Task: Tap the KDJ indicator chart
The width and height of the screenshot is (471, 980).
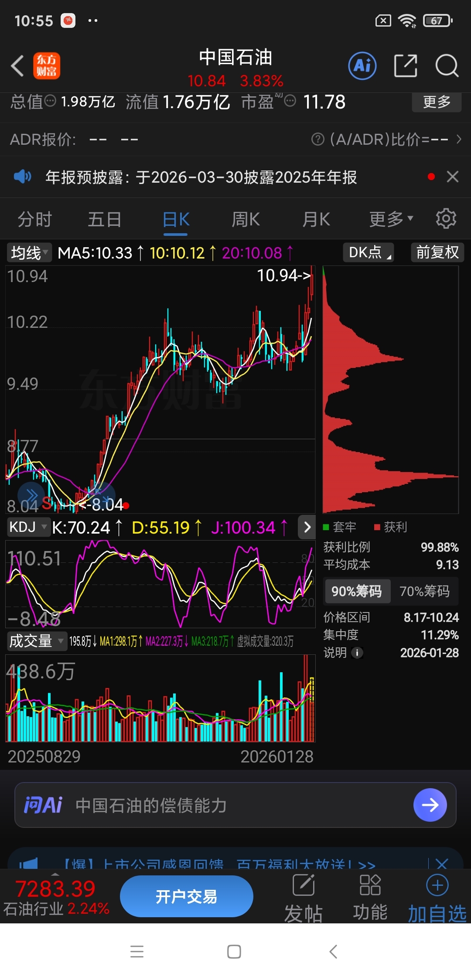Action: tap(160, 584)
